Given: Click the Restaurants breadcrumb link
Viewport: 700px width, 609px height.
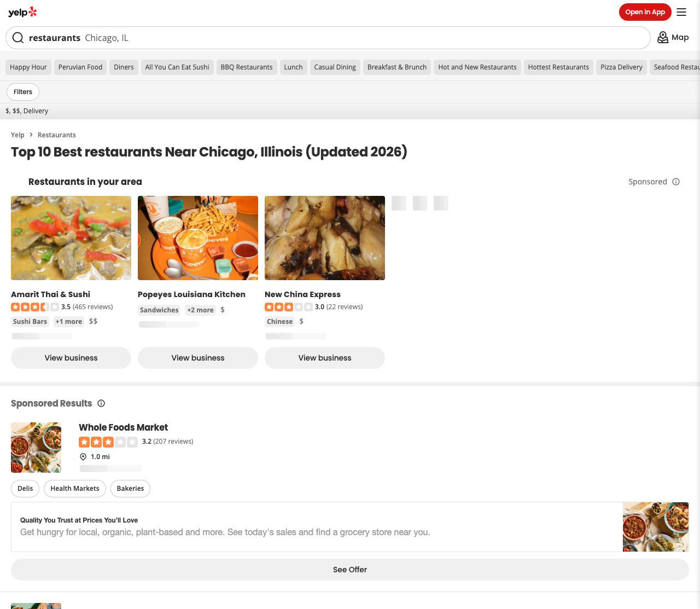Looking at the screenshot, I should tap(57, 135).
